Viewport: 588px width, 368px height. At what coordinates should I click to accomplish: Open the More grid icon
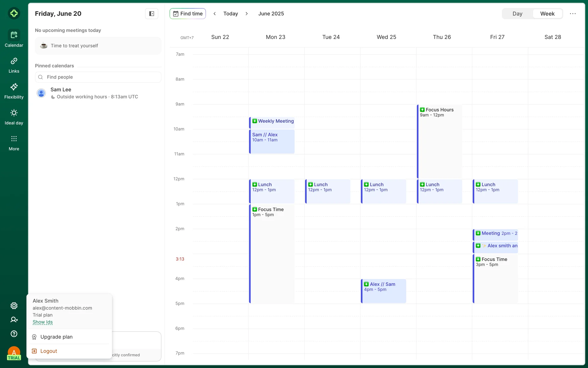[14, 139]
